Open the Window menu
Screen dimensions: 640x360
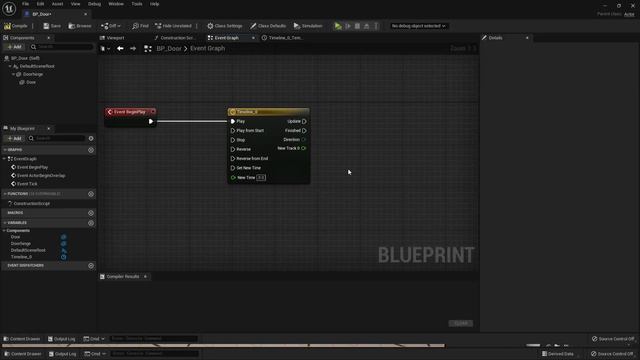[x=116, y=4]
